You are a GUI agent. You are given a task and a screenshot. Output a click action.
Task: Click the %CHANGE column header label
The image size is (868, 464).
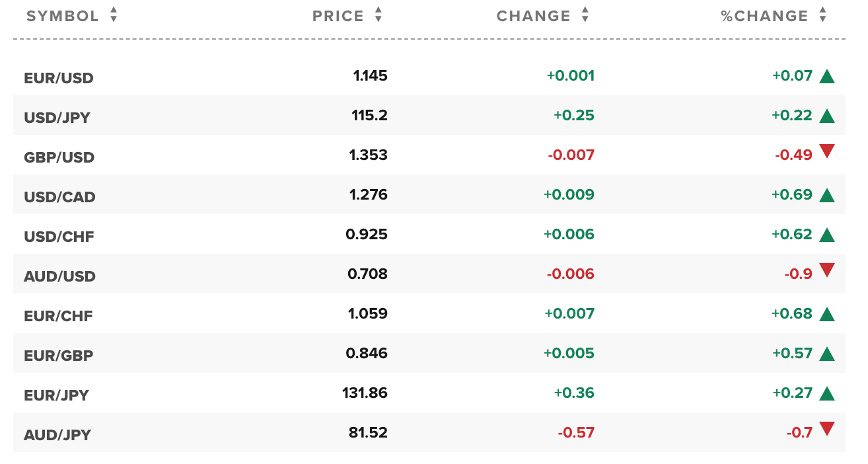(764, 16)
